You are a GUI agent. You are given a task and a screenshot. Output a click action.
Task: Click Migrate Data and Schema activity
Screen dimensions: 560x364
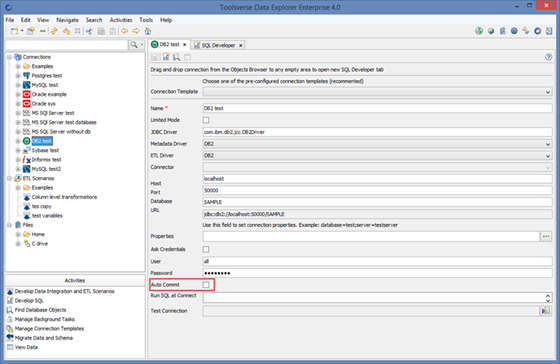pos(44,338)
